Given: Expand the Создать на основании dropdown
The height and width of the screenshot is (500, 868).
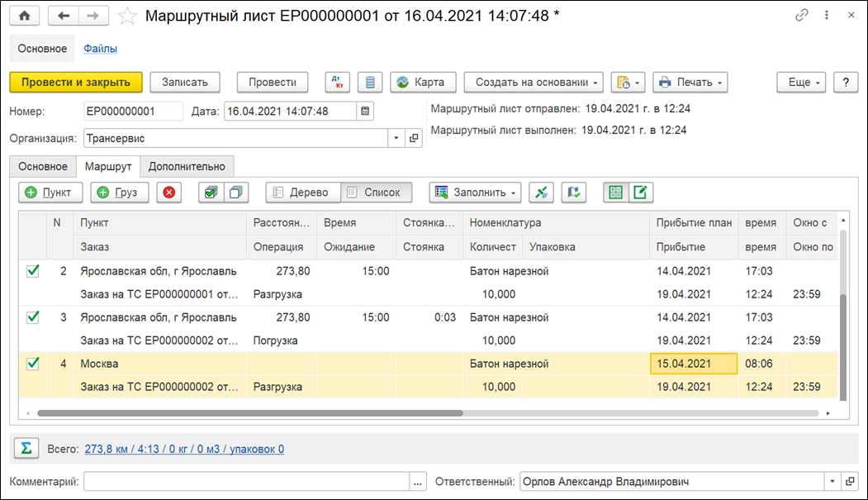Looking at the screenshot, I should tap(533, 82).
